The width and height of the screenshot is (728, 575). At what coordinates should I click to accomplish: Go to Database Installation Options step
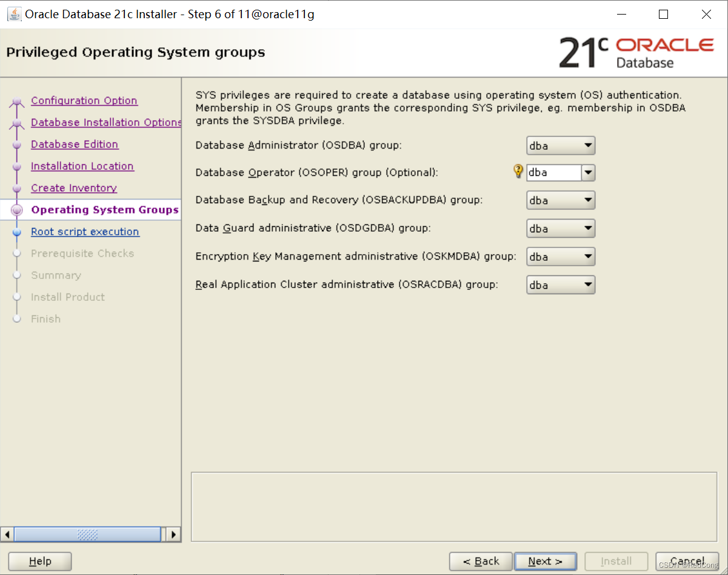(106, 123)
